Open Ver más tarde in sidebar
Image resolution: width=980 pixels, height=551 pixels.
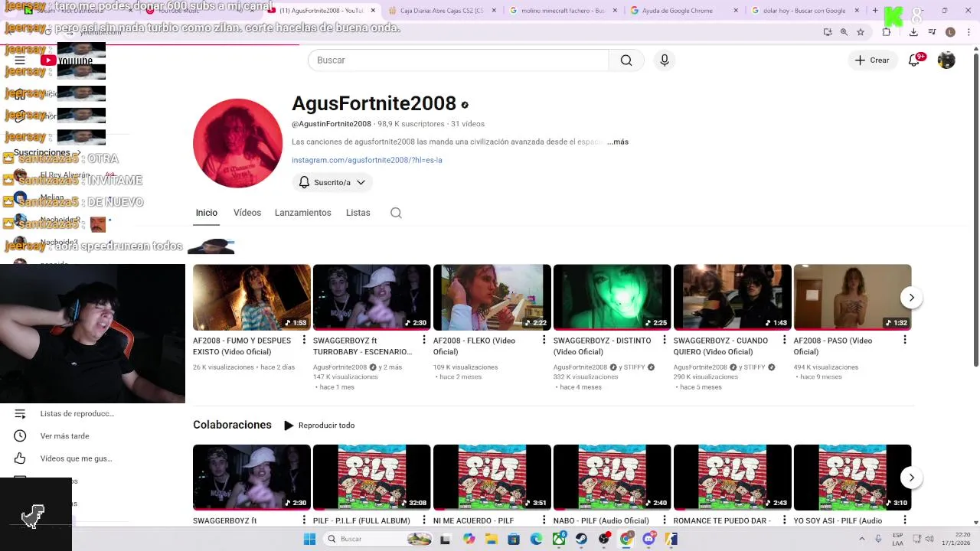click(x=64, y=436)
